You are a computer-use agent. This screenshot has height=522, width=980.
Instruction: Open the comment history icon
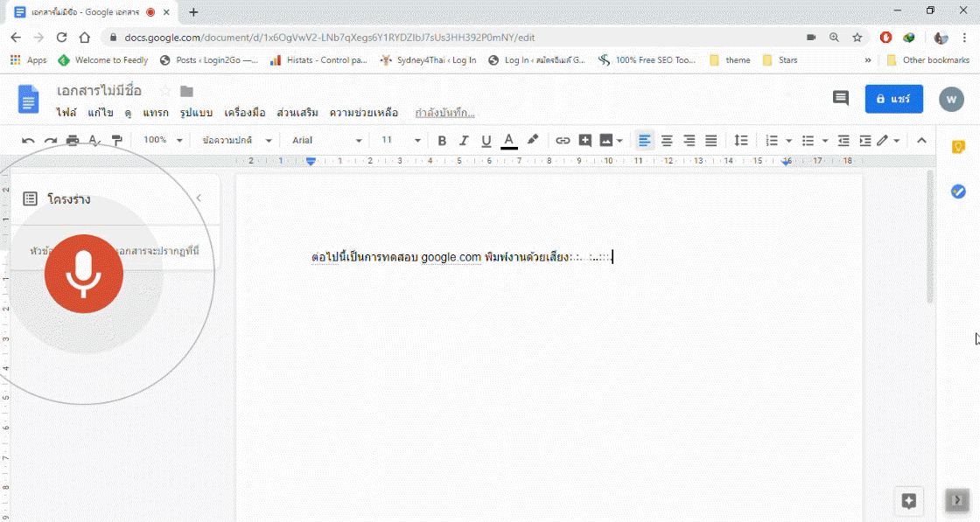coord(841,98)
